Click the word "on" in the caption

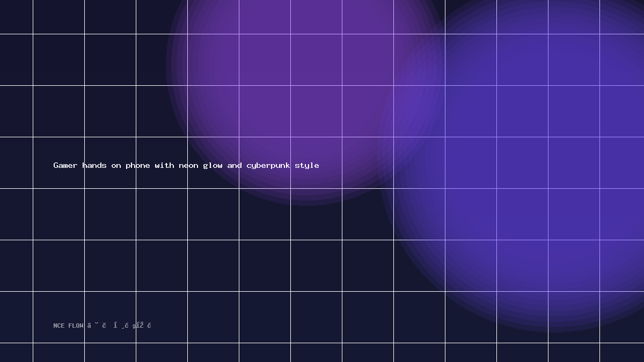point(116,166)
